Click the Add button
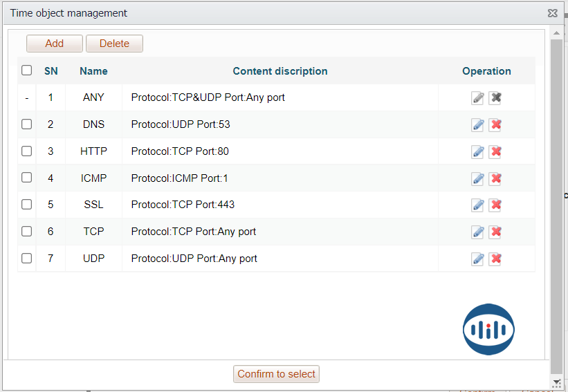 pyautogui.click(x=55, y=44)
